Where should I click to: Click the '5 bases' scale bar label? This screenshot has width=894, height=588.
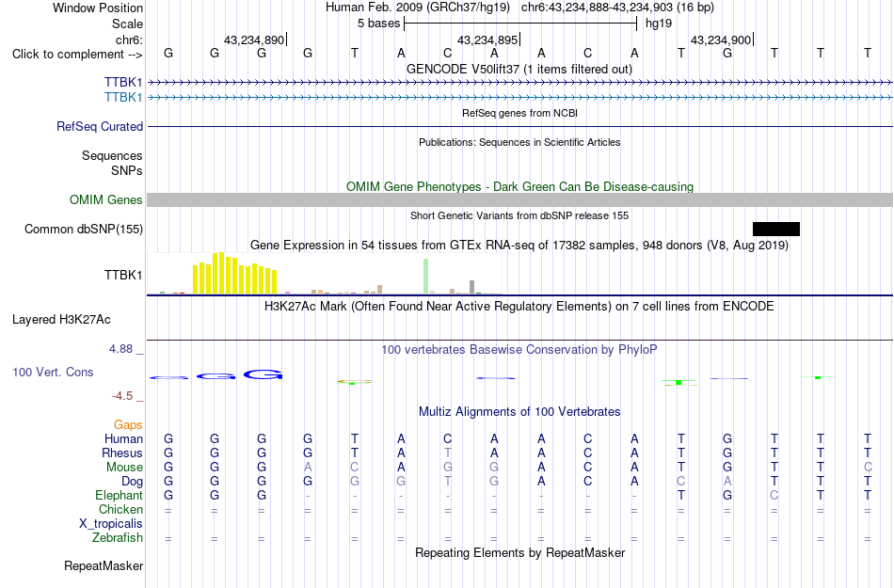point(378,24)
